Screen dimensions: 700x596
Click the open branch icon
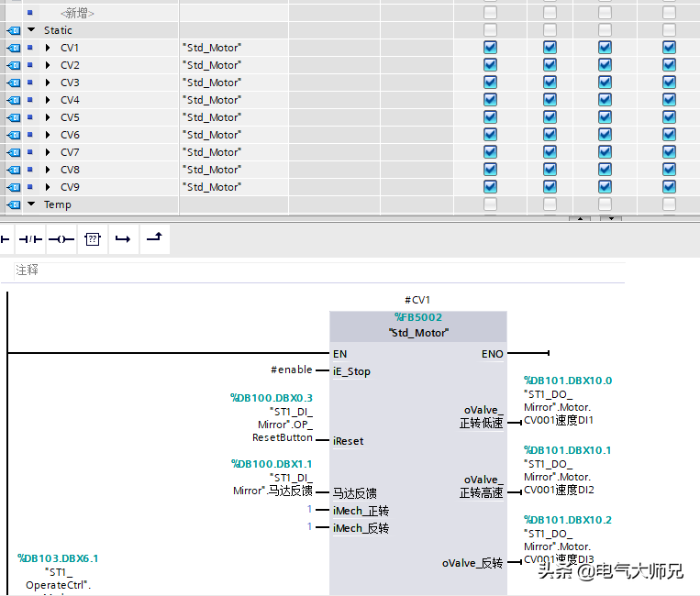(122, 239)
